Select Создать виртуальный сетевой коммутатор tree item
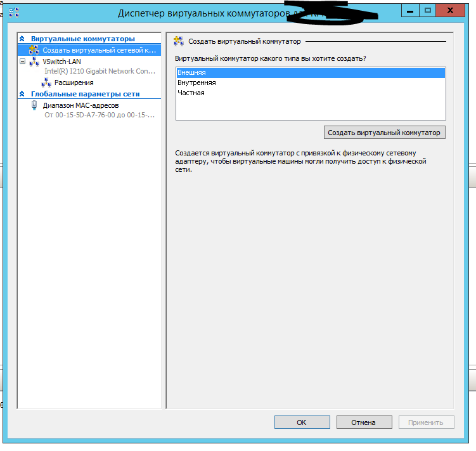Viewport: 476px width, 451px height. pyautogui.click(x=98, y=50)
